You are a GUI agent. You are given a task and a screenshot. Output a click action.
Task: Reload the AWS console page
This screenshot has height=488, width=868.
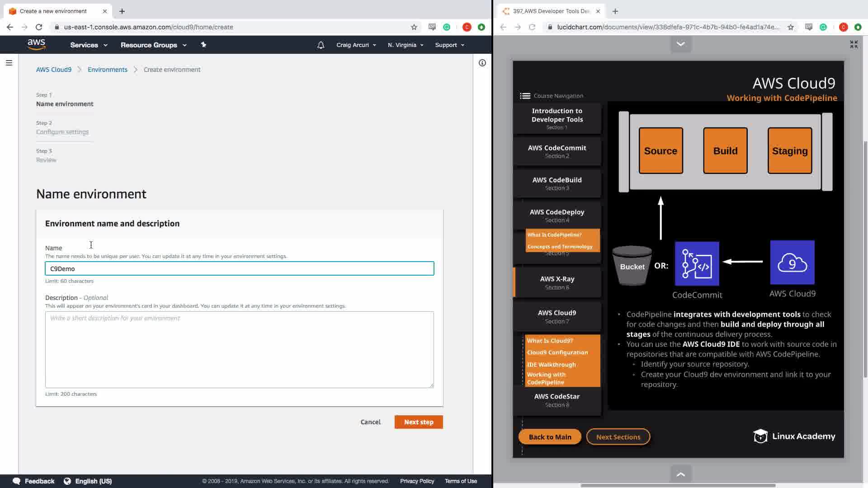coord(39,27)
